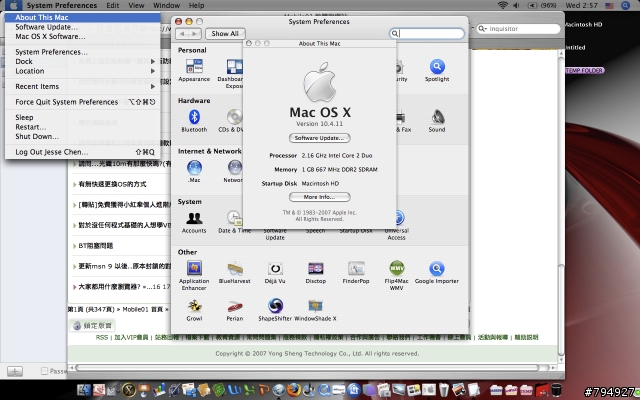This screenshot has height=400, width=640.
Task: Open the Universal Access preference pane
Action: point(396,226)
